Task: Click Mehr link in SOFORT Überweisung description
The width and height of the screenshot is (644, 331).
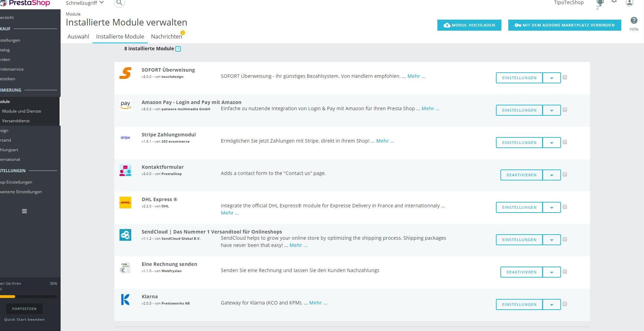Action: click(416, 76)
